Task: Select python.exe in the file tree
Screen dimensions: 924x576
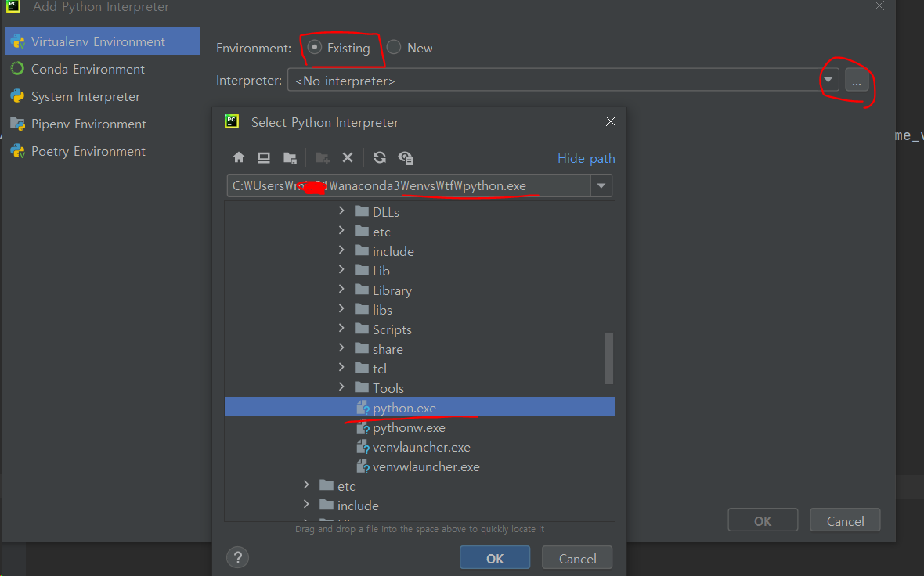Action: click(419, 408)
